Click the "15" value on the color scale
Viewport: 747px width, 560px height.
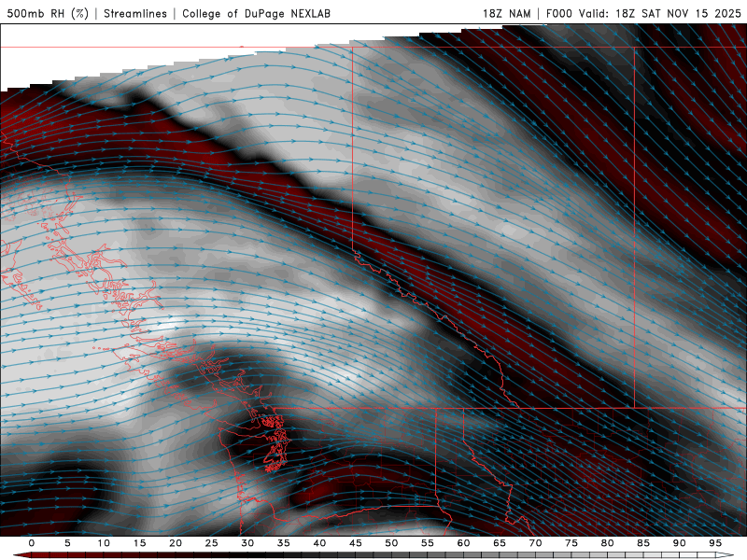[x=139, y=543]
